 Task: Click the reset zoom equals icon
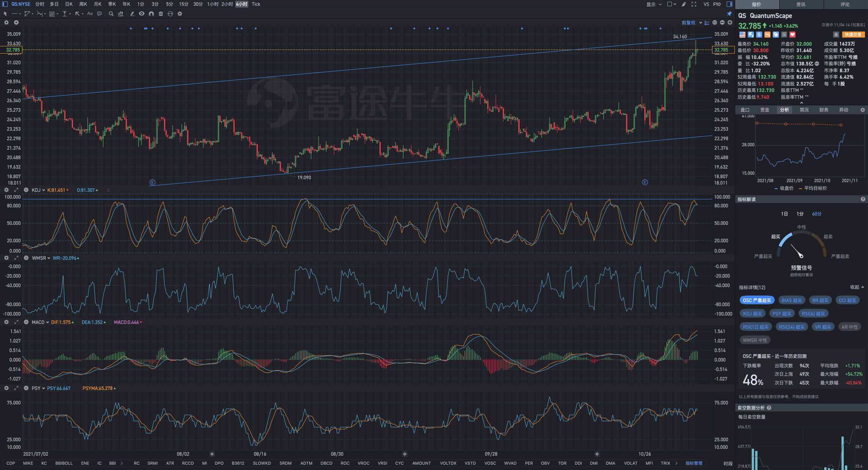(x=714, y=22)
